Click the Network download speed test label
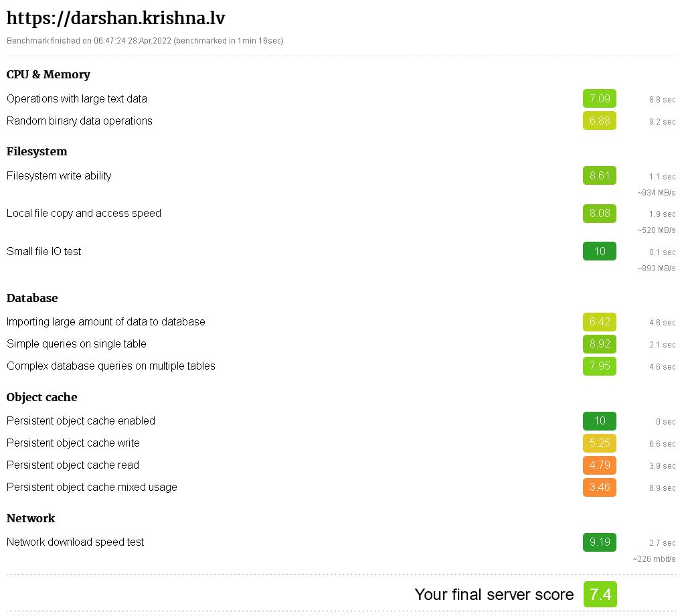The width and height of the screenshot is (686, 616). [x=75, y=542]
